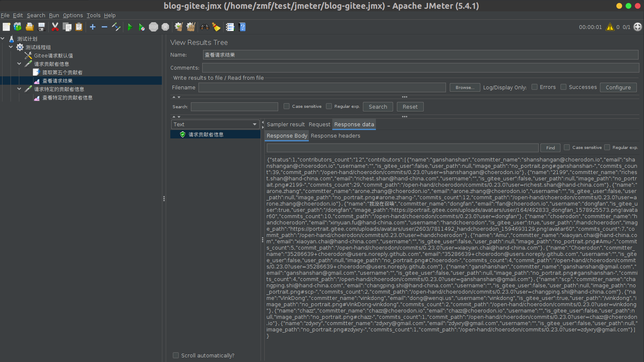The image size is (644, 362).
Task: Collapse the 测试计划 tree node
Action: coord(3,39)
